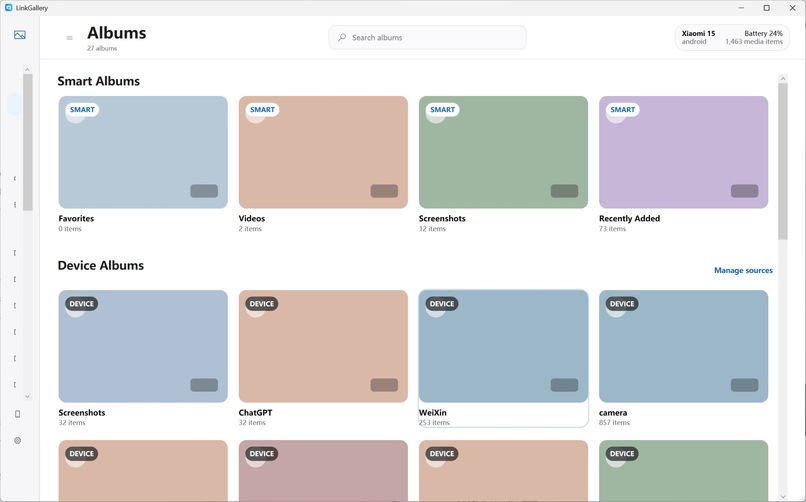The width and height of the screenshot is (806, 502).
Task: Open the ChatGPT device album thumbnail
Action: pos(323,346)
